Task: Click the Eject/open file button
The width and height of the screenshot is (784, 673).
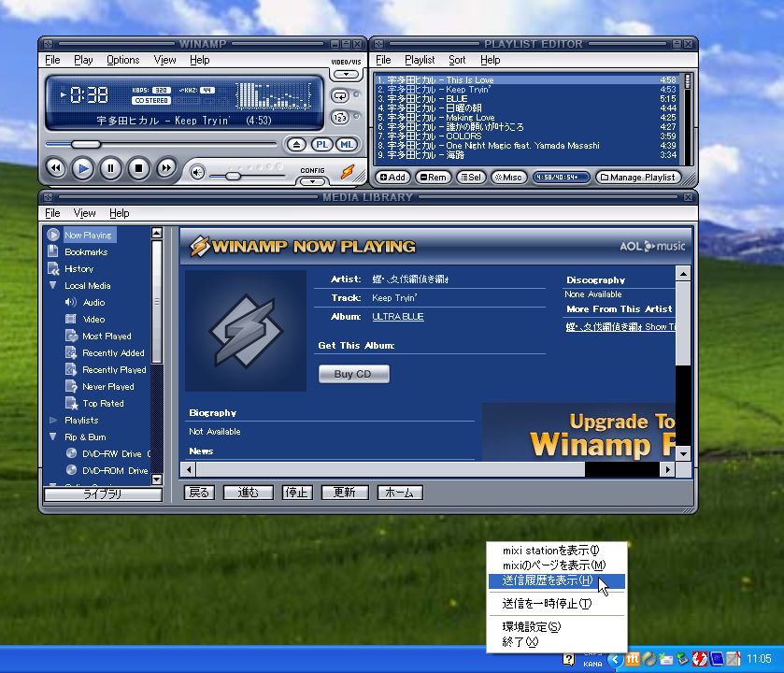Action: tap(296, 145)
